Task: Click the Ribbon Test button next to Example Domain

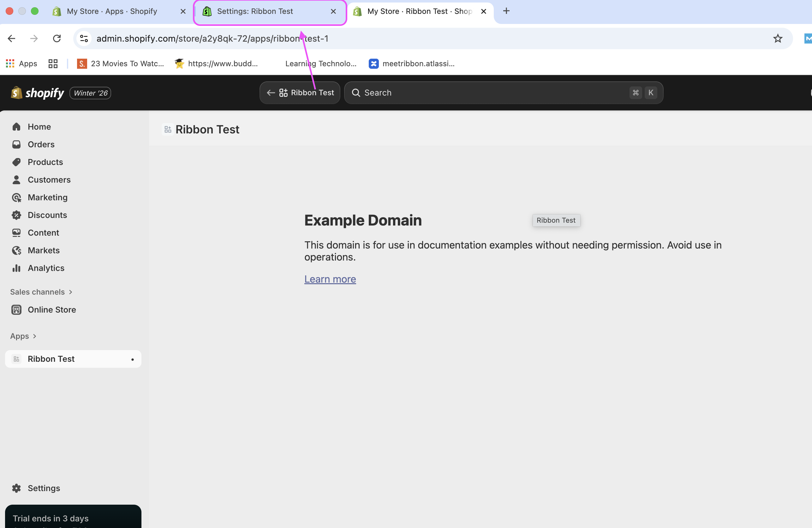Action: pyautogui.click(x=556, y=220)
